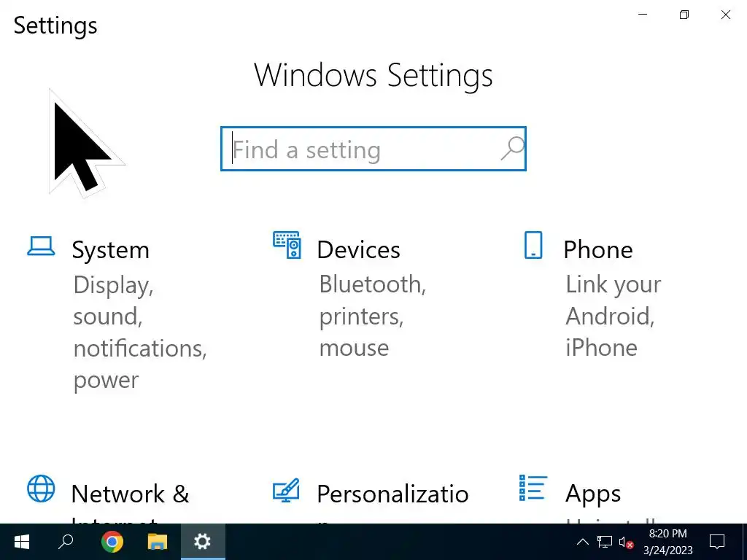Click the Phone icon
The image size is (747, 560).
(x=533, y=246)
